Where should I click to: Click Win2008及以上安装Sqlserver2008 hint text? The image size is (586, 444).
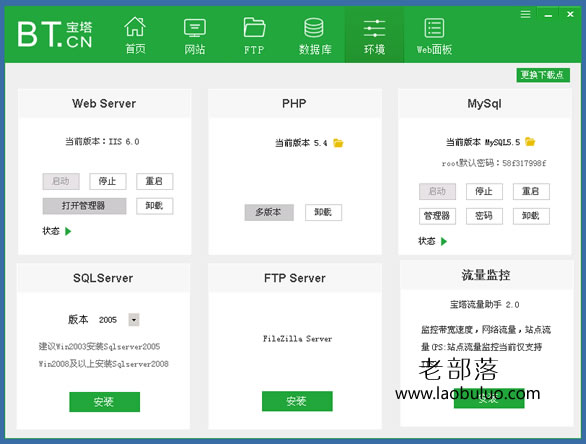(104, 364)
